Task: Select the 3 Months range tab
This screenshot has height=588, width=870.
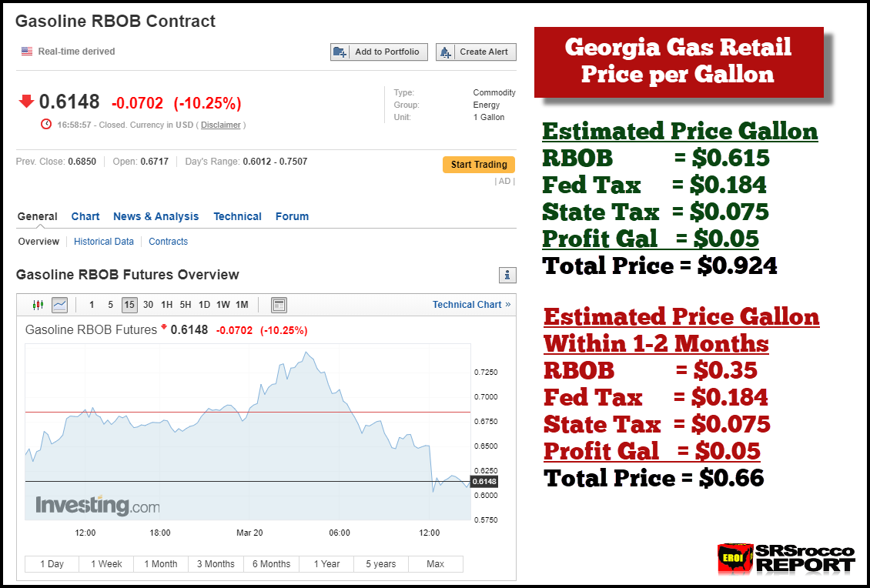Action: pyautogui.click(x=216, y=564)
